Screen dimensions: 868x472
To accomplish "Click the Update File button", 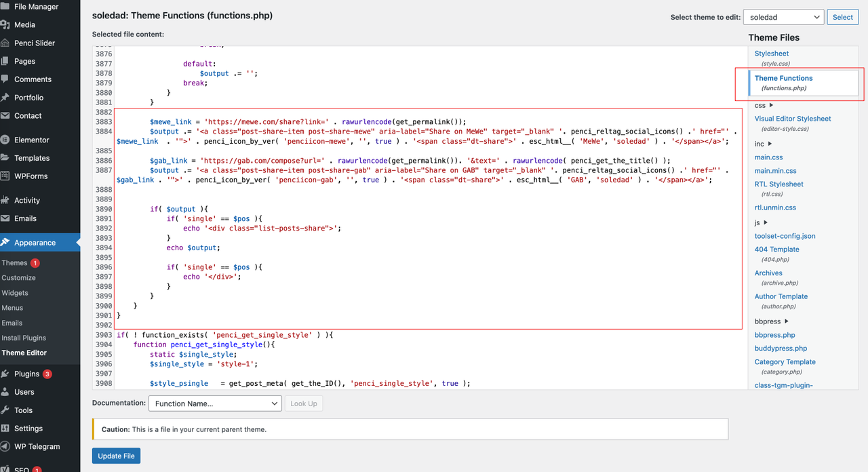I will 116,456.
